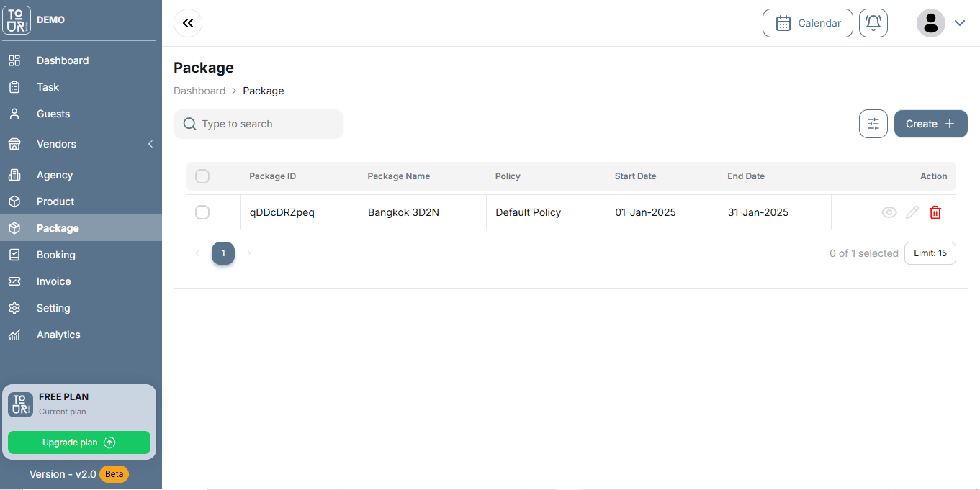Viewport: 980px width, 490px height.
Task: Click the Invoice ticket icon
Action: click(14, 281)
